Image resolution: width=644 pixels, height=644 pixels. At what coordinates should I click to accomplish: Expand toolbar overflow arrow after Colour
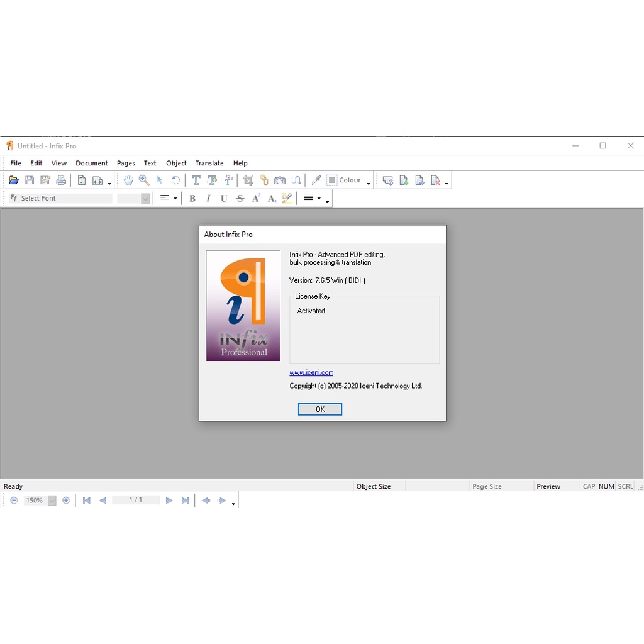click(x=369, y=184)
